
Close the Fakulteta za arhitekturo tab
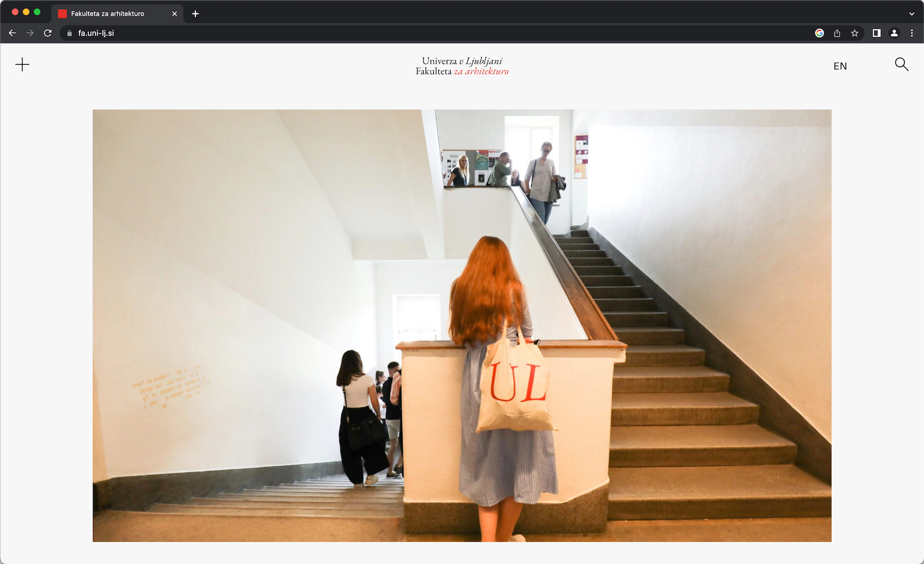tap(175, 14)
